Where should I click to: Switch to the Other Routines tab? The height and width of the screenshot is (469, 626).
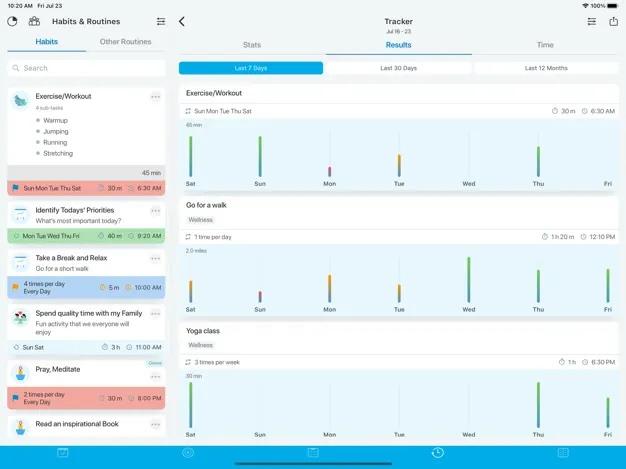[x=125, y=42]
